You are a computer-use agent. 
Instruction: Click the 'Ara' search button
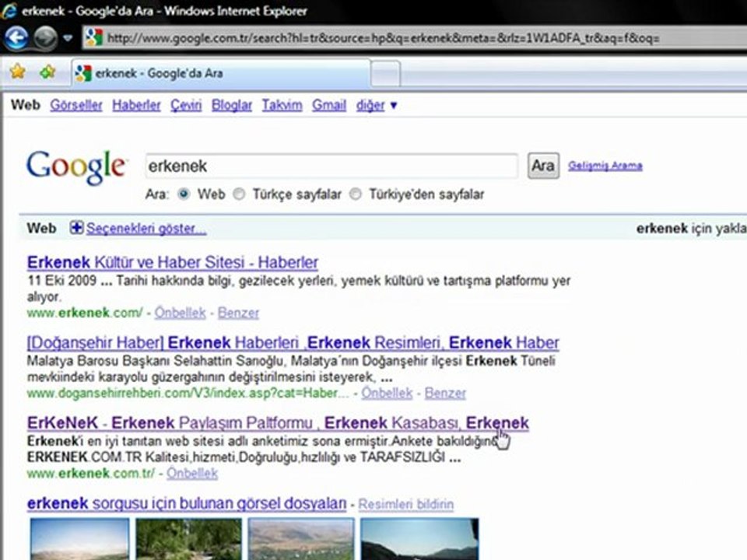tap(543, 166)
